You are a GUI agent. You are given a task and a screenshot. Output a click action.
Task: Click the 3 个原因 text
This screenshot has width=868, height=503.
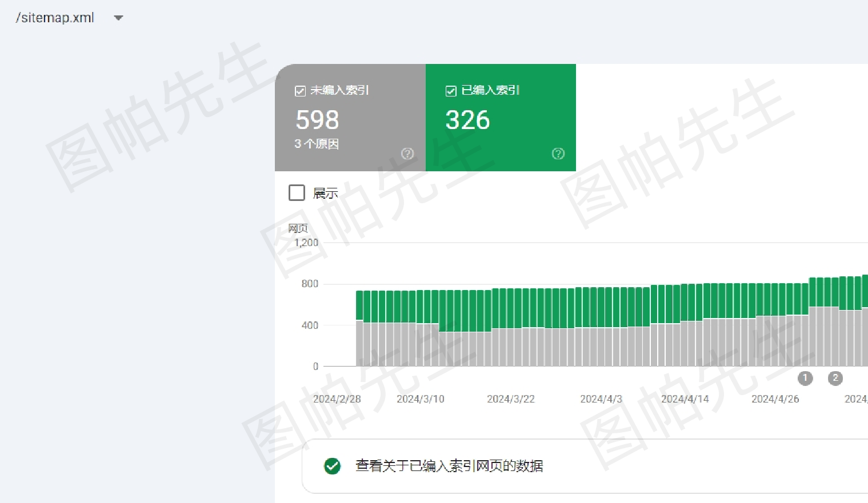click(x=317, y=144)
